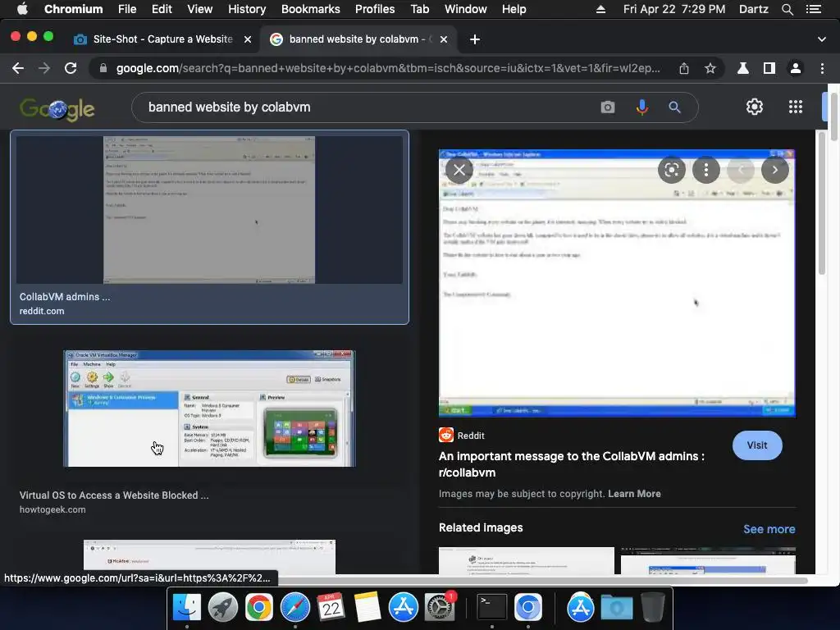Click the howtogeek.com source text

(x=52, y=509)
